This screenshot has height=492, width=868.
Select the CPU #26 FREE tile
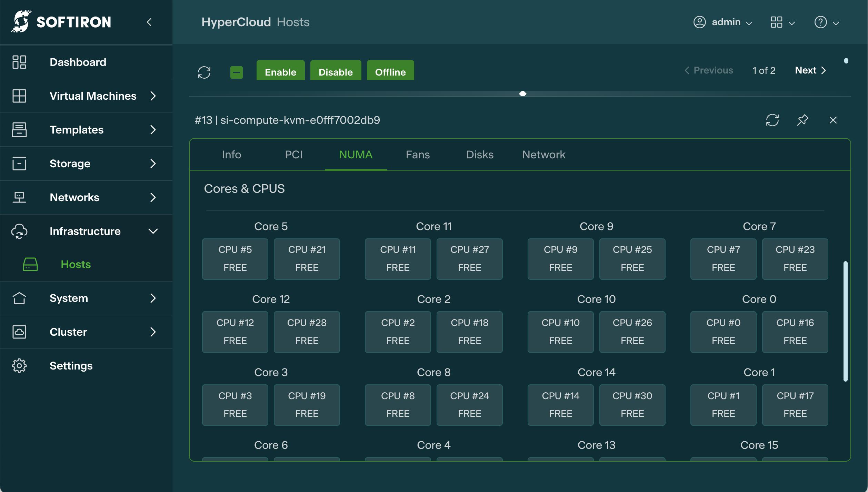pos(632,332)
